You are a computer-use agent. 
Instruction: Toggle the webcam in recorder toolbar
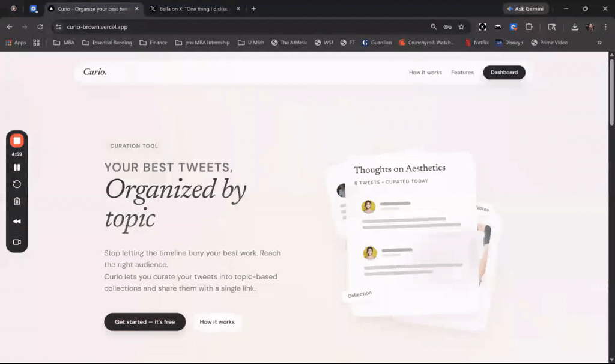(x=17, y=242)
